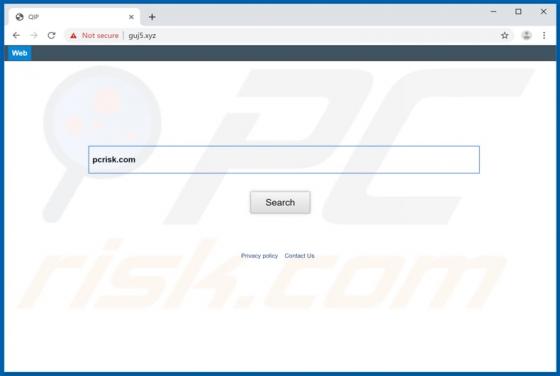Open a new tab with the plus

[152, 17]
